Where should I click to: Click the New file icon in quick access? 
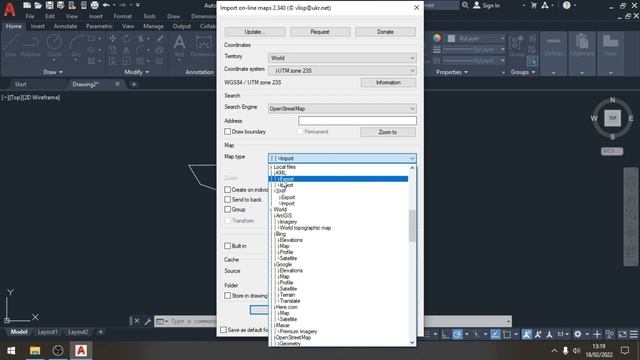point(27,5)
